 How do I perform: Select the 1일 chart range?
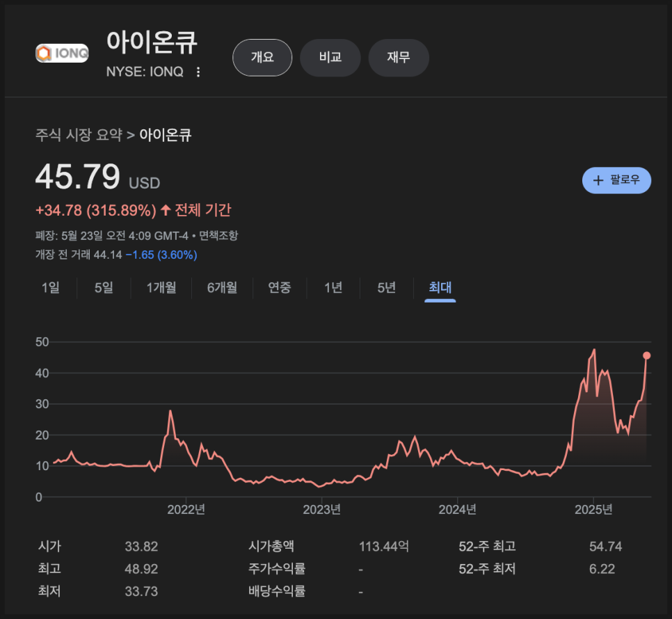pos(51,287)
